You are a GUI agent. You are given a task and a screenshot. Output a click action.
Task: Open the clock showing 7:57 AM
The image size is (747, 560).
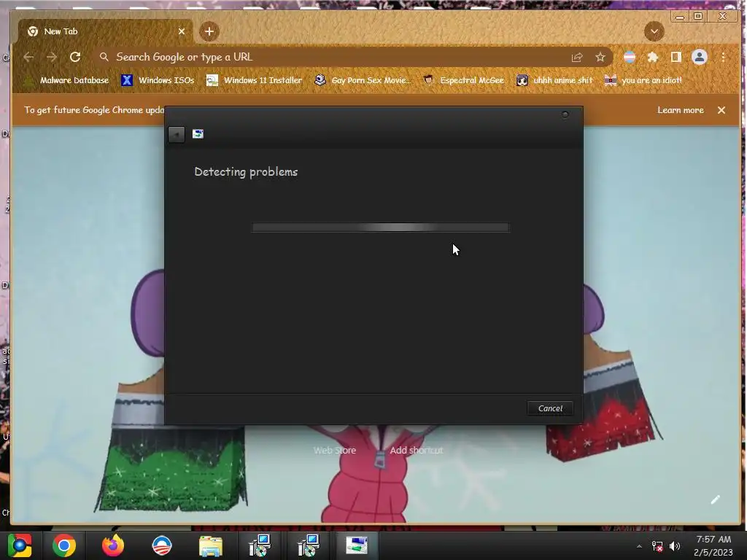tap(713, 545)
